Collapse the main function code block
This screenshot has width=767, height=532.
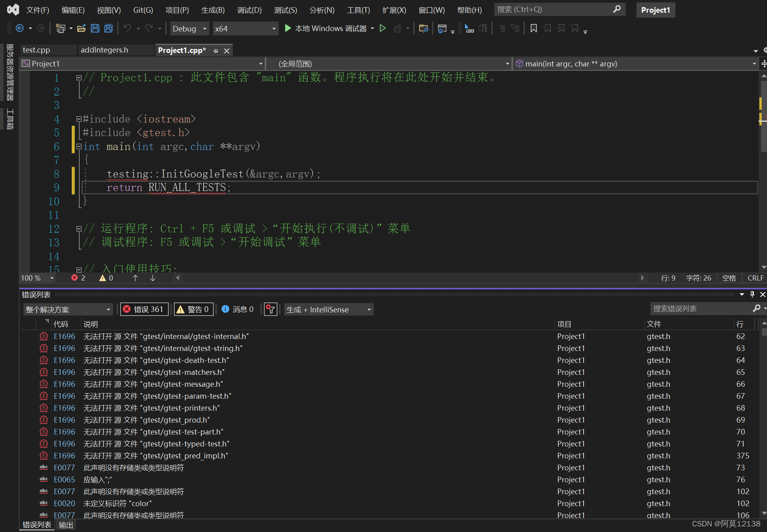click(x=79, y=146)
